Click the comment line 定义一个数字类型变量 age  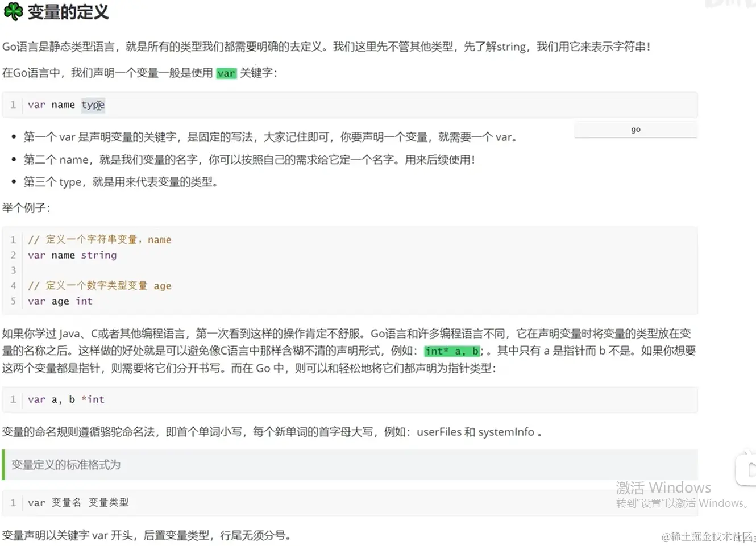point(99,286)
